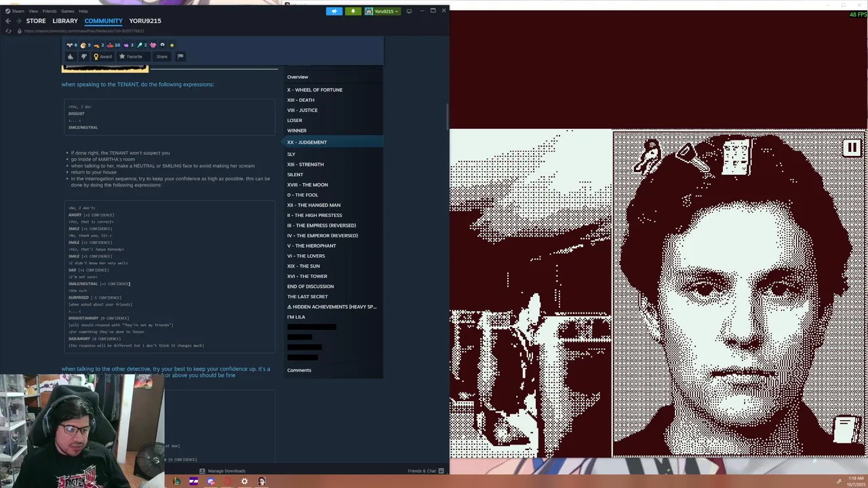868x488 pixels.
Task: Open League of Legends taskbar icon
Action: 176,482
